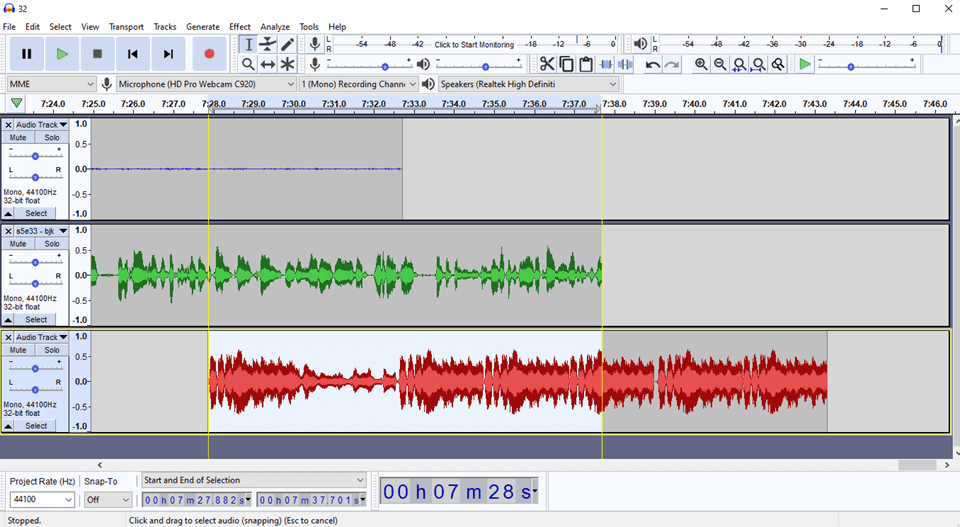Mute the bottom red Audio Track
The height and width of the screenshot is (527, 960).
(x=18, y=350)
